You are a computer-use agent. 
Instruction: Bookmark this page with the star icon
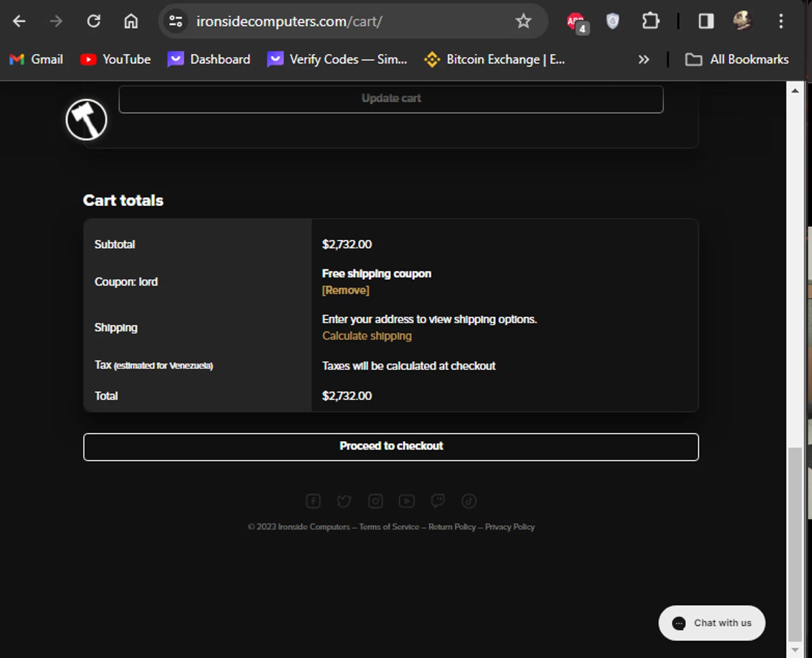(x=523, y=21)
